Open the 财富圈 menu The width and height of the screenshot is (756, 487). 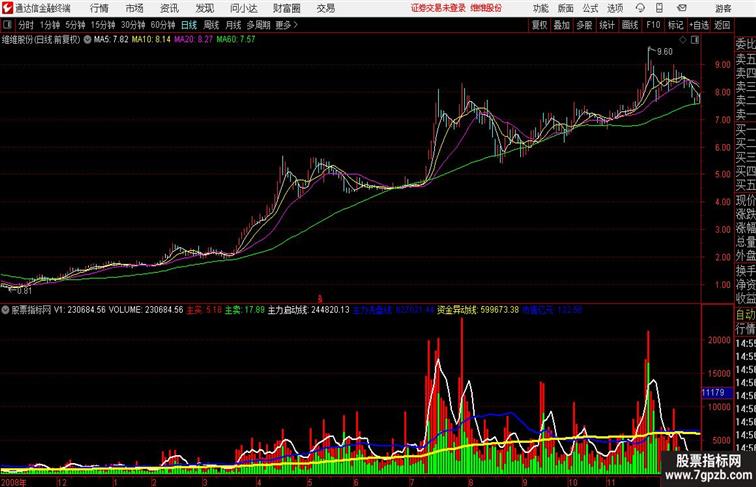click(286, 8)
